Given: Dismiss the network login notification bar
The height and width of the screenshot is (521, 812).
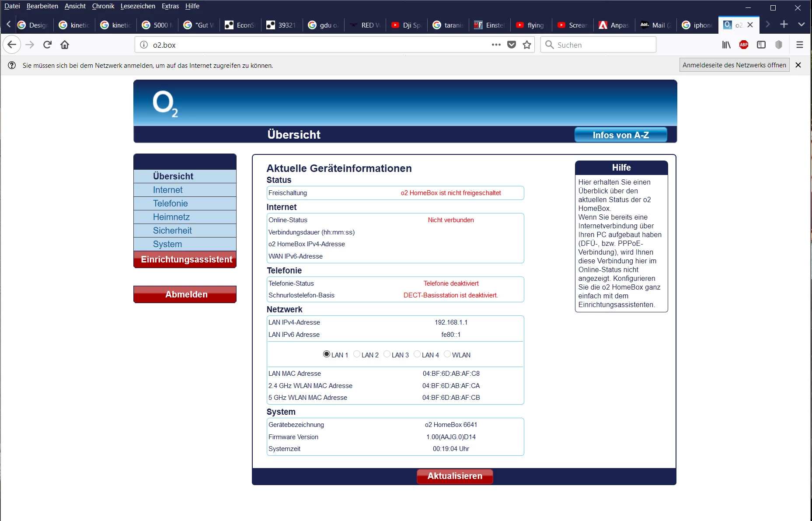Looking at the screenshot, I should click(798, 65).
